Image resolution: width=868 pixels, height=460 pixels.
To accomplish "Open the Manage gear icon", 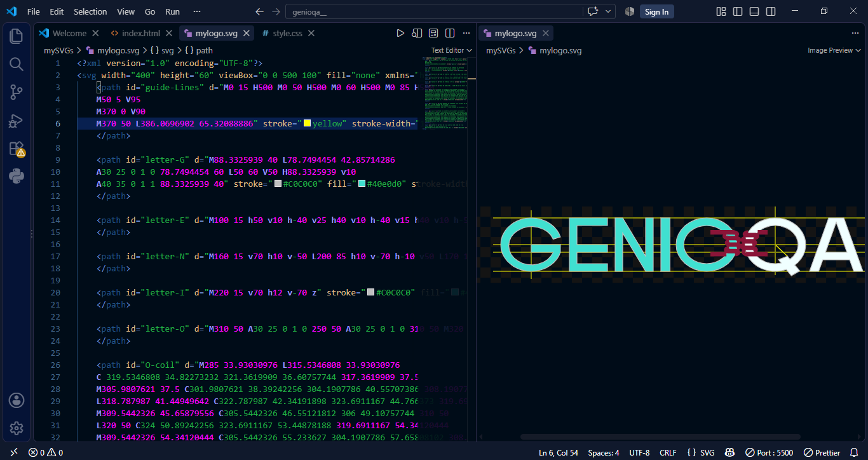I will [17, 428].
